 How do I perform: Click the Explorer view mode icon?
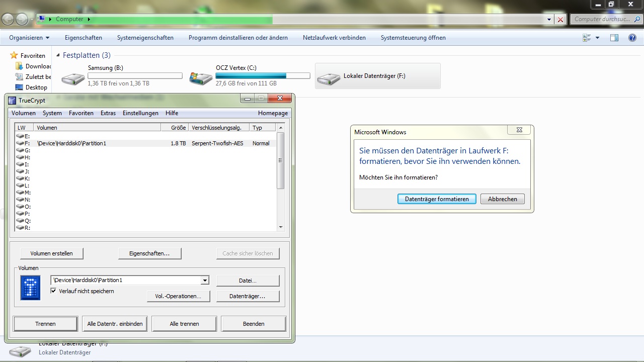pyautogui.click(x=587, y=38)
